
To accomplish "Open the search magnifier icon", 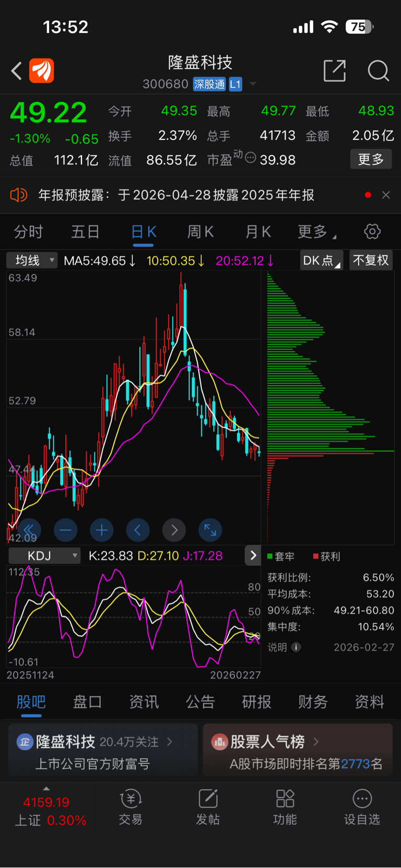I will point(378,70).
